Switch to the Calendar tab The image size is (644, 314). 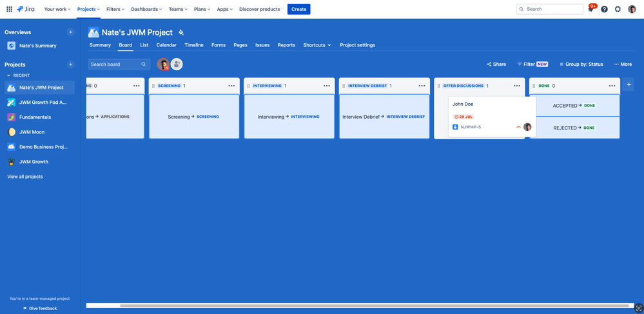166,45
